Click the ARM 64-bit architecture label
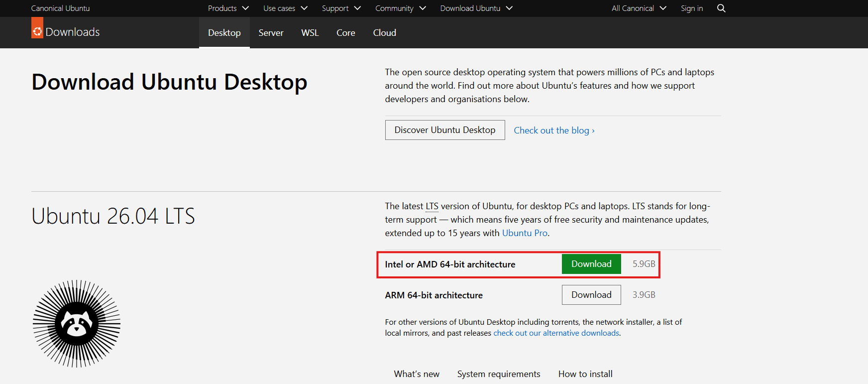This screenshot has width=868, height=384. click(x=434, y=295)
